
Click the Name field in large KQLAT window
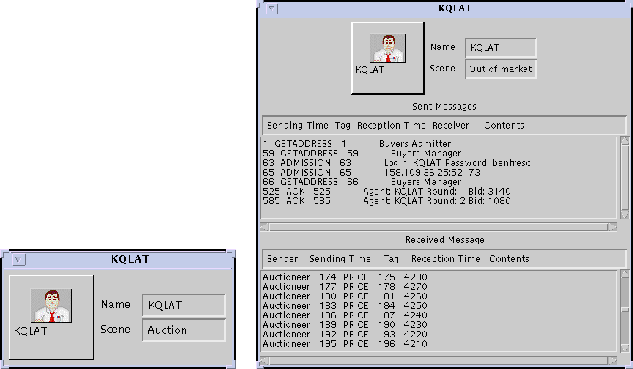click(x=501, y=48)
